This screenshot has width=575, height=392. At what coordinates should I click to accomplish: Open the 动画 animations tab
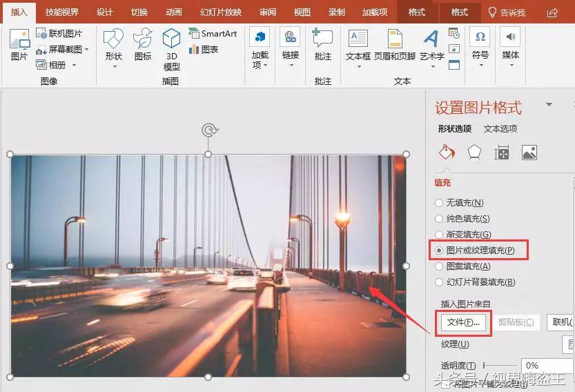(x=174, y=12)
